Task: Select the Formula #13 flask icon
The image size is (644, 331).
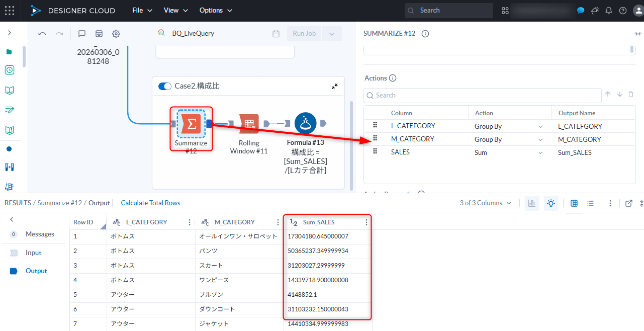Action: 305,123
